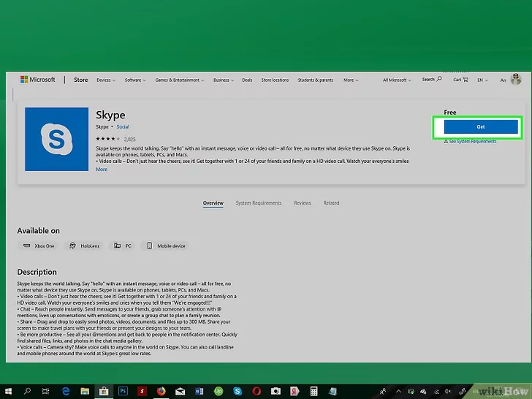The height and width of the screenshot is (399, 532).
Task: Launch Microsoft Edge from taskbar
Action: tap(65, 391)
